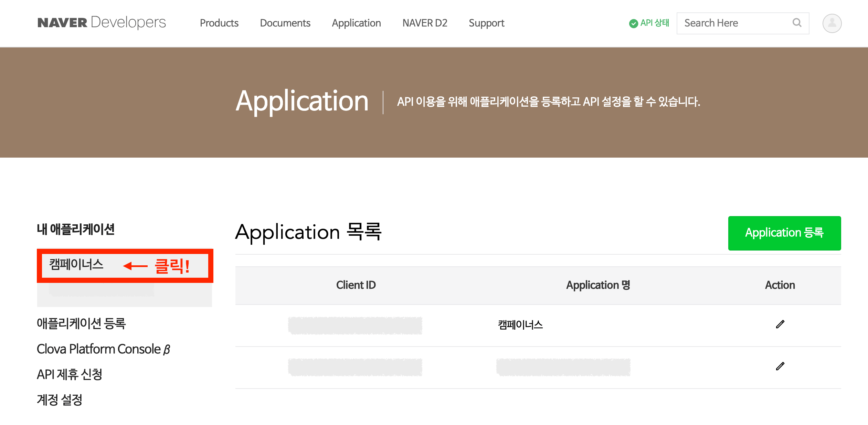The height and width of the screenshot is (425, 868).
Task: Open the Application menu in top navigation
Action: pos(356,23)
